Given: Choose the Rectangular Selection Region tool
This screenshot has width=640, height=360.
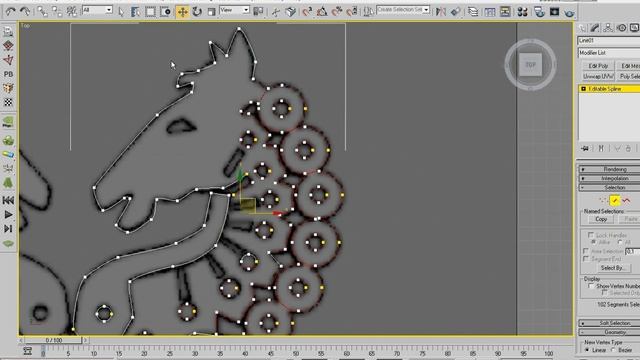Looking at the screenshot, I should [151, 12].
